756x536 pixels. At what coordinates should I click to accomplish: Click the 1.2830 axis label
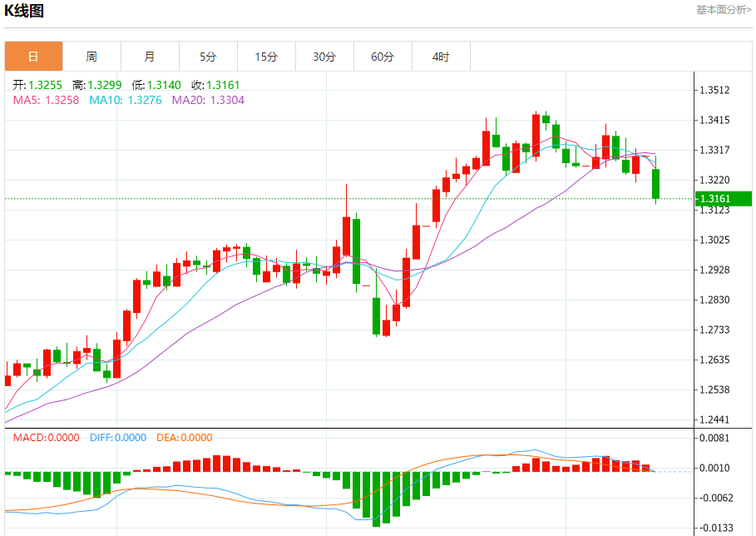point(714,300)
